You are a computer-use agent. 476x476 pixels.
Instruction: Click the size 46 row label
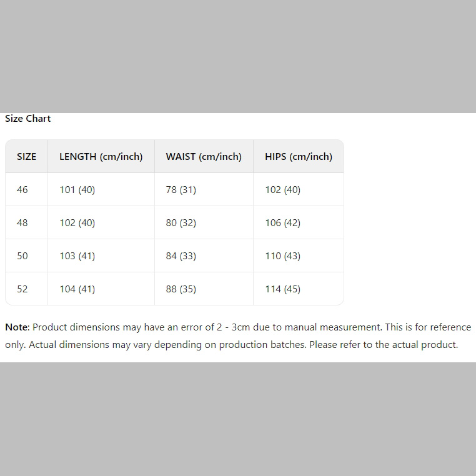(22, 190)
